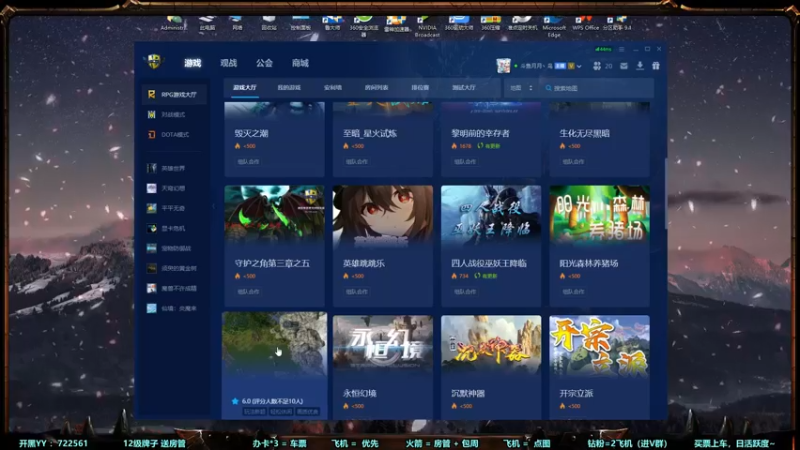Image resolution: width=800 pixels, height=450 pixels.
Task: Open the user avatar picture
Action: (x=504, y=66)
